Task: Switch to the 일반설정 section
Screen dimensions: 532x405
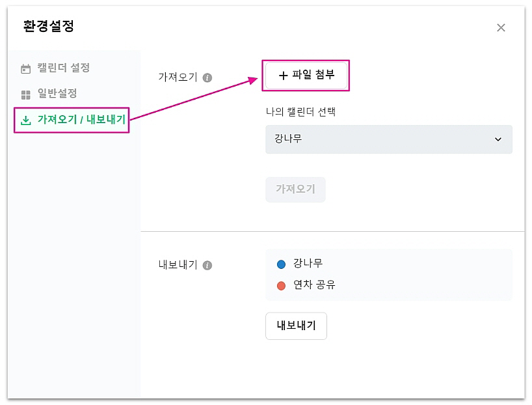Action: 57,94
